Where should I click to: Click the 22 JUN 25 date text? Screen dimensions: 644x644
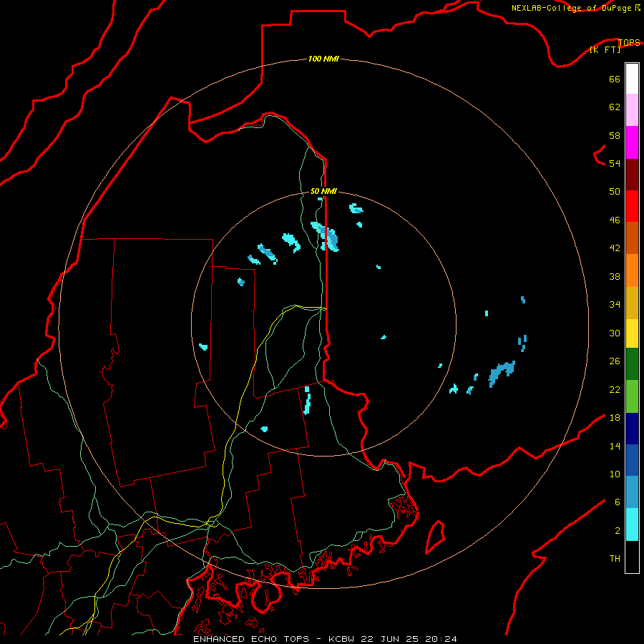[x=390, y=639]
